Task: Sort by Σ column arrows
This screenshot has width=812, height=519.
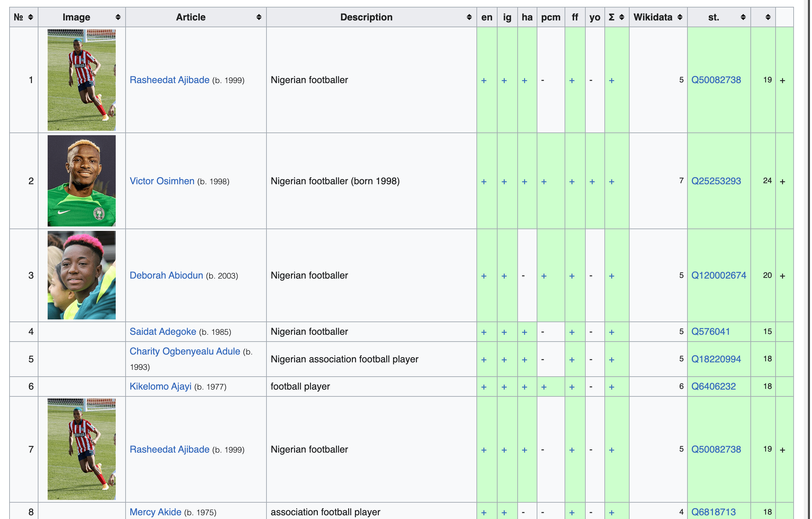Action: (x=621, y=17)
